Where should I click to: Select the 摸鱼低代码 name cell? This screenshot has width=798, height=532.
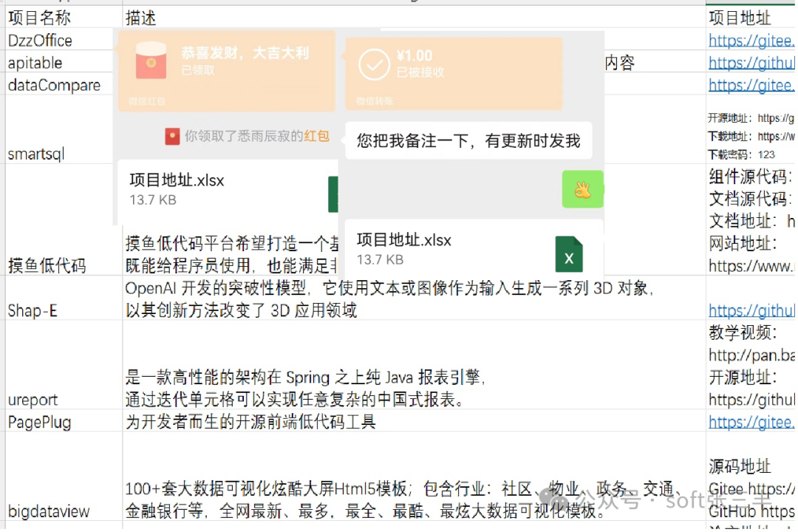click(64, 220)
